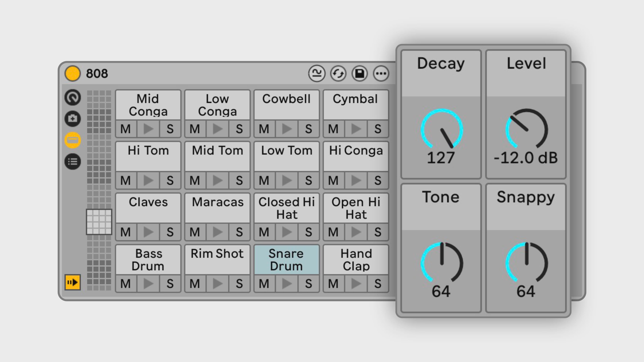Click the Hot-Swap preset icon
This screenshot has width=644, height=362.
coord(338,73)
